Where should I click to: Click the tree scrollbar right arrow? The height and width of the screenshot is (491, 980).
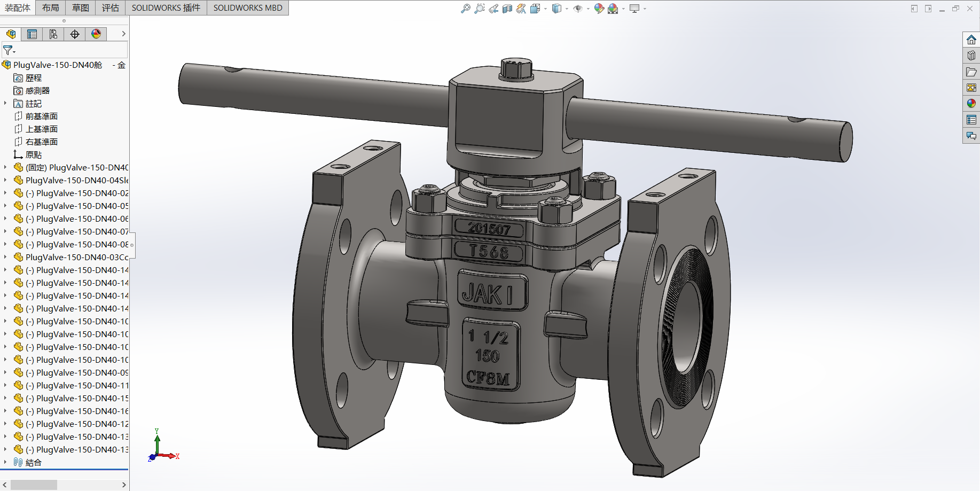click(124, 485)
